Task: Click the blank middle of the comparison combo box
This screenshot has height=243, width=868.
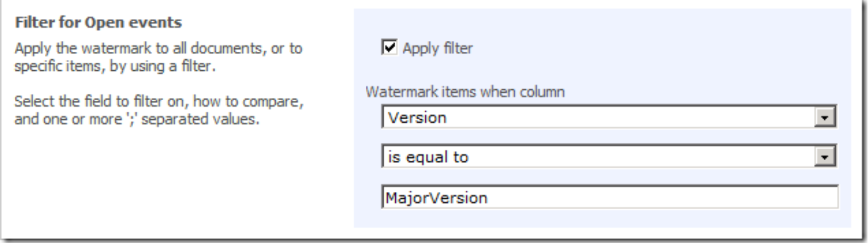Action: (x=628, y=157)
